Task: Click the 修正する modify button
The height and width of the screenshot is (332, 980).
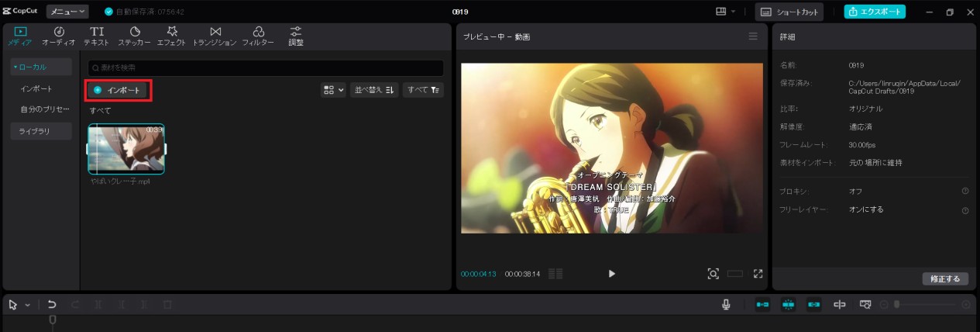Action: click(x=945, y=278)
